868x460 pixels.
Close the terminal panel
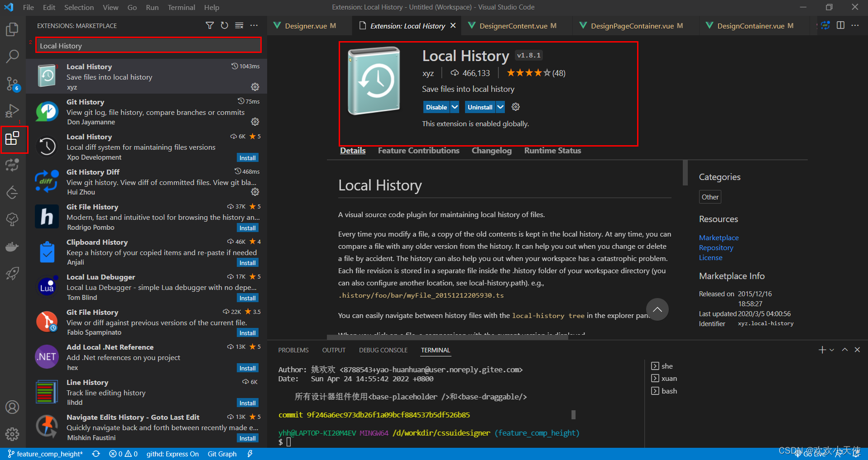(857, 350)
